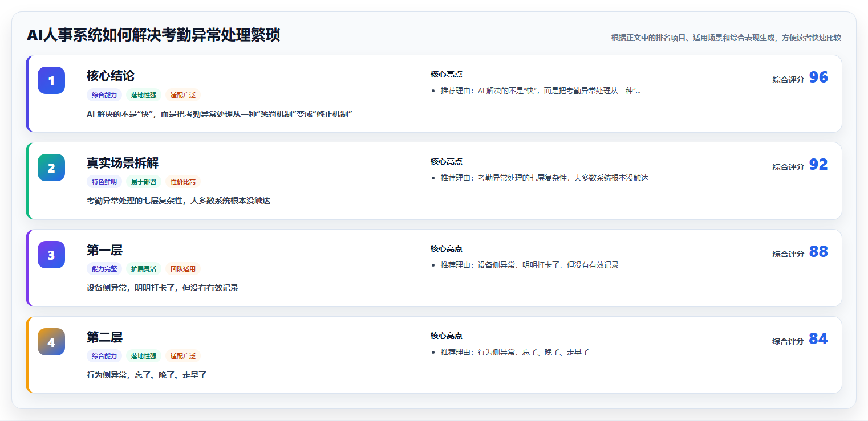The width and height of the screenshot is (868, 421).
Task: Click the score 84 value
Action: [x=818, y=339]
